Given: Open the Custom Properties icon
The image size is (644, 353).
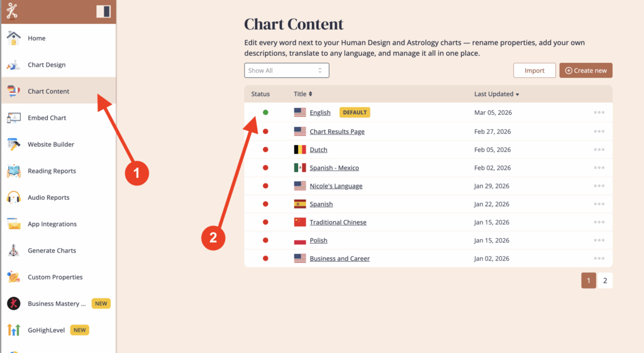Looking at the screenshot, I should click(x=14, y=277).
